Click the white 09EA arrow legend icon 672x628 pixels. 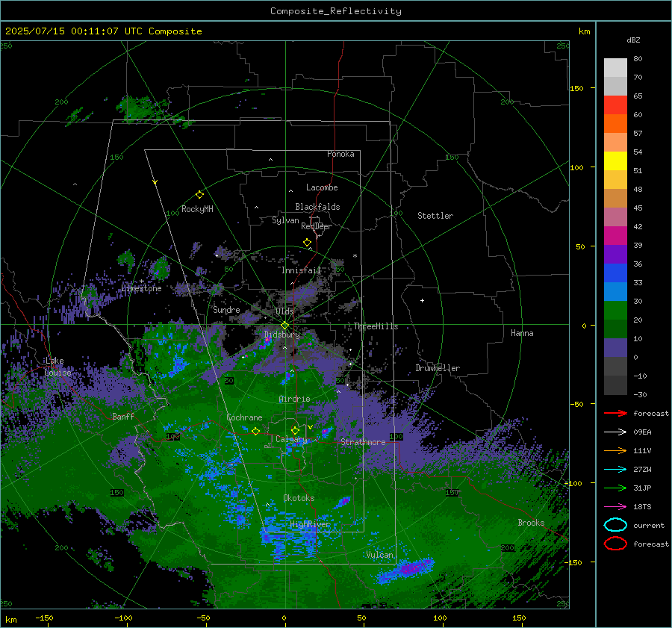615,432
